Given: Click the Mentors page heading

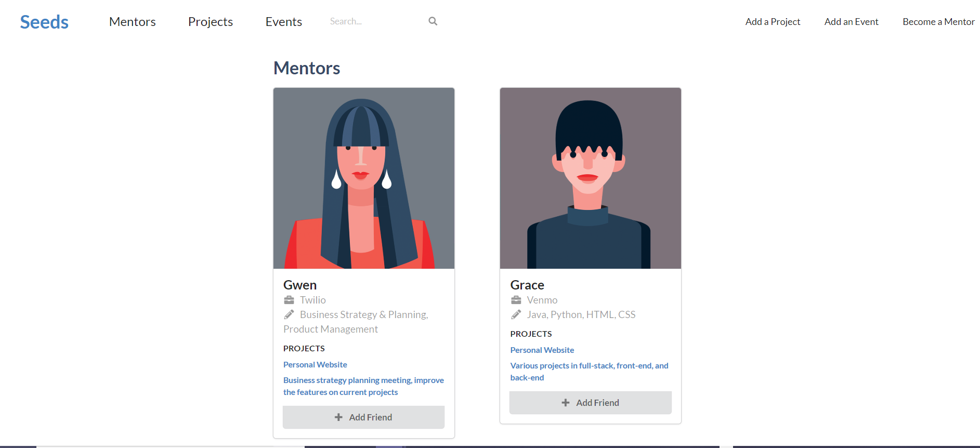Looking at the screenshot, I should [307, 68].
